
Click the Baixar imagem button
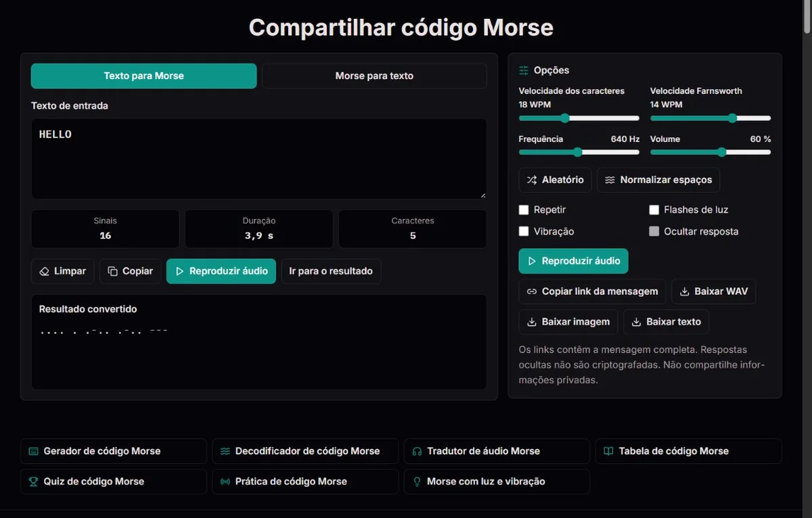[568, 322]
